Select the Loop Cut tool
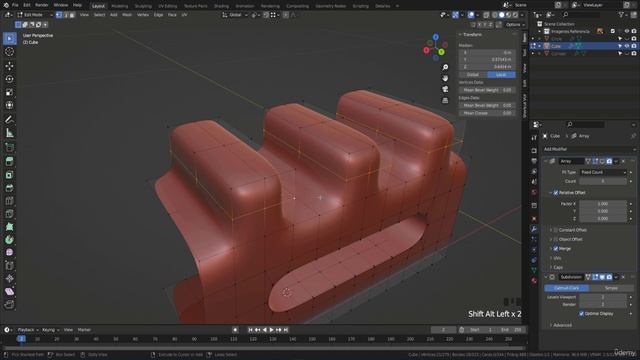Screen dimensions: 640x360 coord(9,201)
